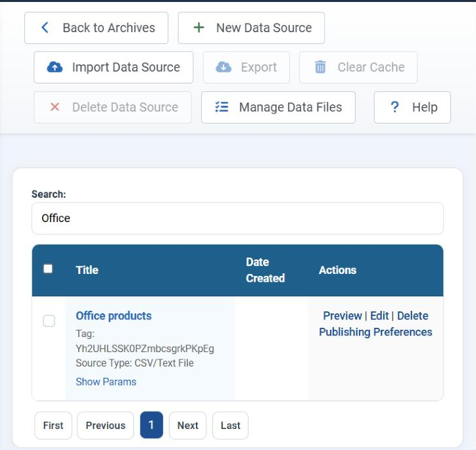Open Publishing Preferences for Office products
Screen dimensions: 476x450
pyautogui.click(x=375, y=332)
